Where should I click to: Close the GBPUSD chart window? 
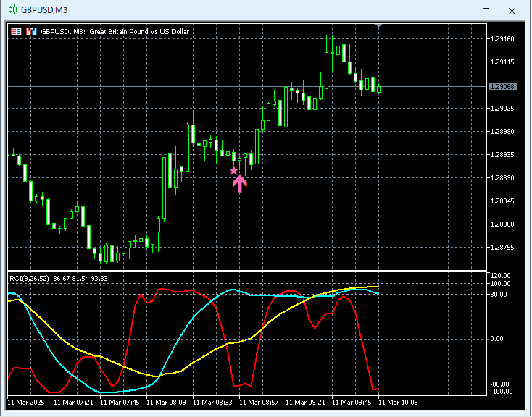pos(512,11)
